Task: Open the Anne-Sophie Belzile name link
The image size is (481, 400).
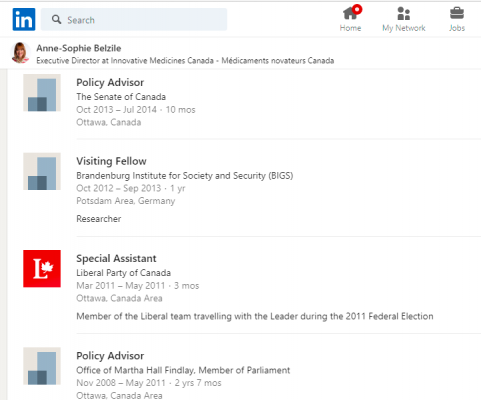Action: coord(79,48)
